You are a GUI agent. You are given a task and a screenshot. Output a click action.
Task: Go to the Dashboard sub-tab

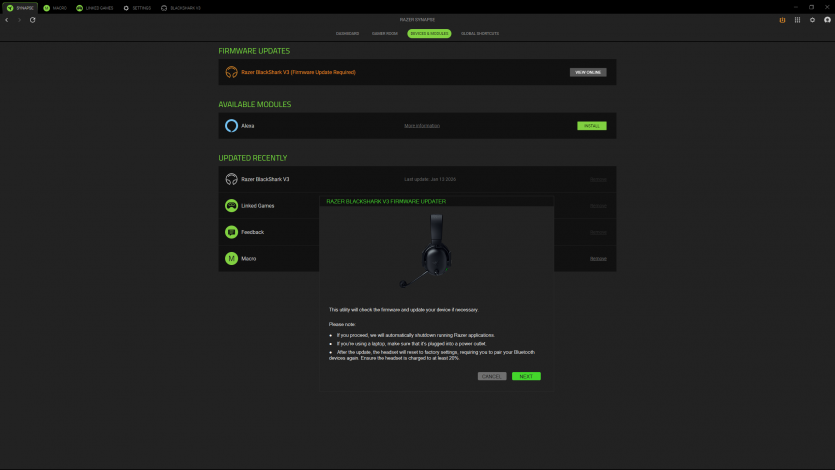347,33
